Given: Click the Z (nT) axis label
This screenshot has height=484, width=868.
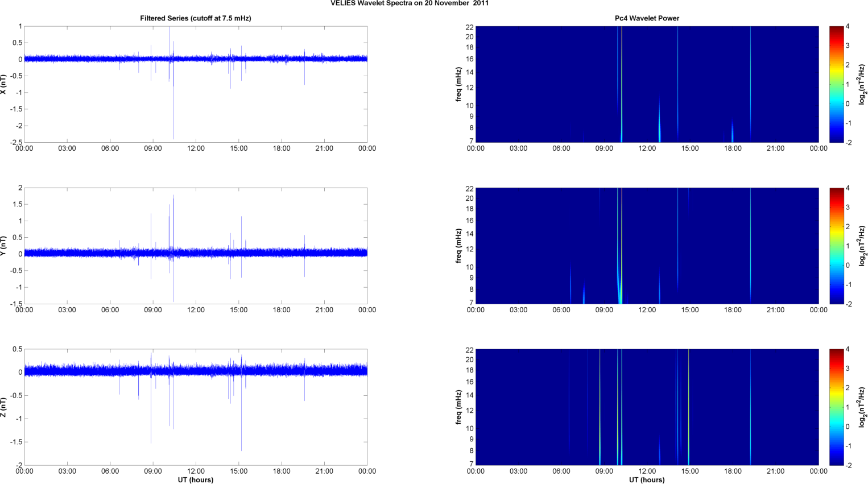Looking at the screenshot, I should (x=4, y=407).
